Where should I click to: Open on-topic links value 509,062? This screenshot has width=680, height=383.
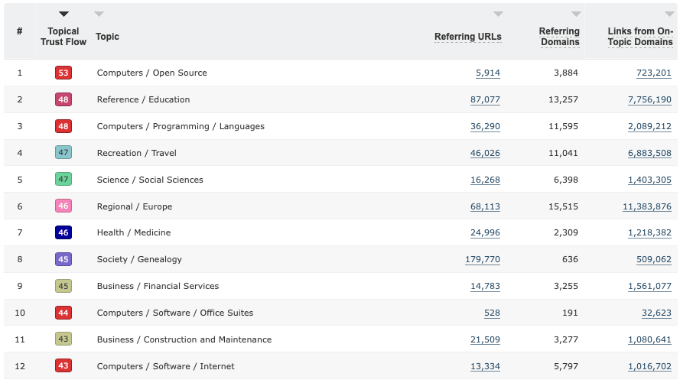point(654,260)
